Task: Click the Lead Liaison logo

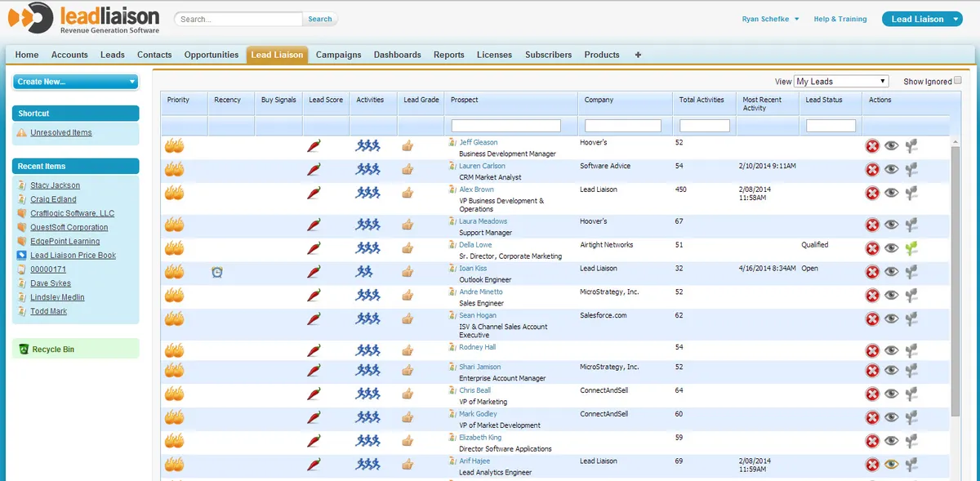Action: point(84,19)
